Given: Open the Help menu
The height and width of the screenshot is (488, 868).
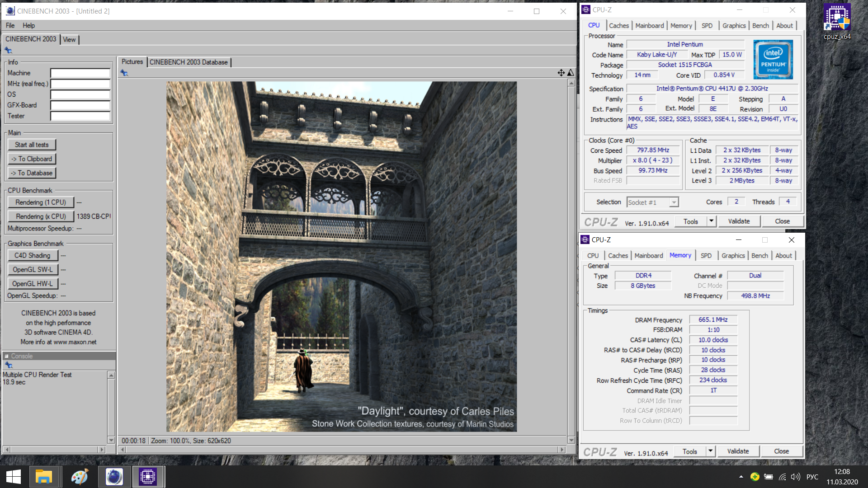Looking at the screenshot, I should [x=29, y=25].
